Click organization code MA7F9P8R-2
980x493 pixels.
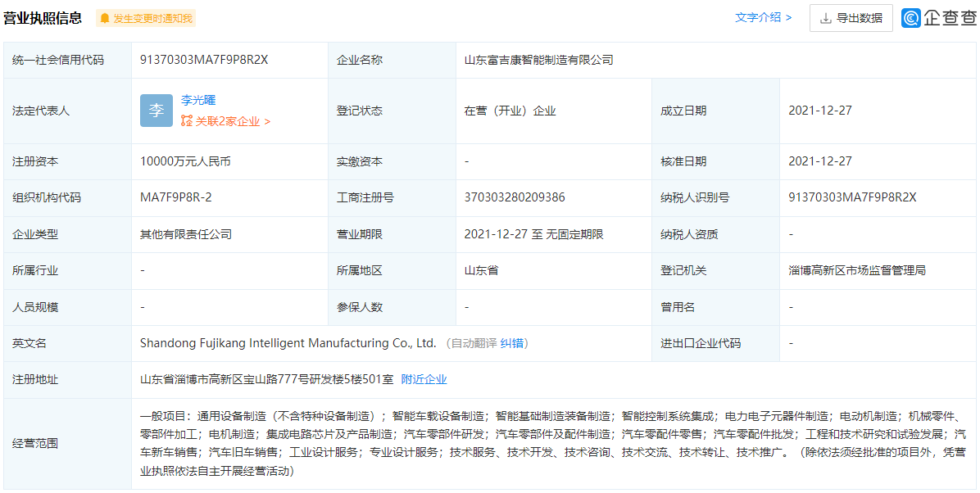(x=175, y=198)
